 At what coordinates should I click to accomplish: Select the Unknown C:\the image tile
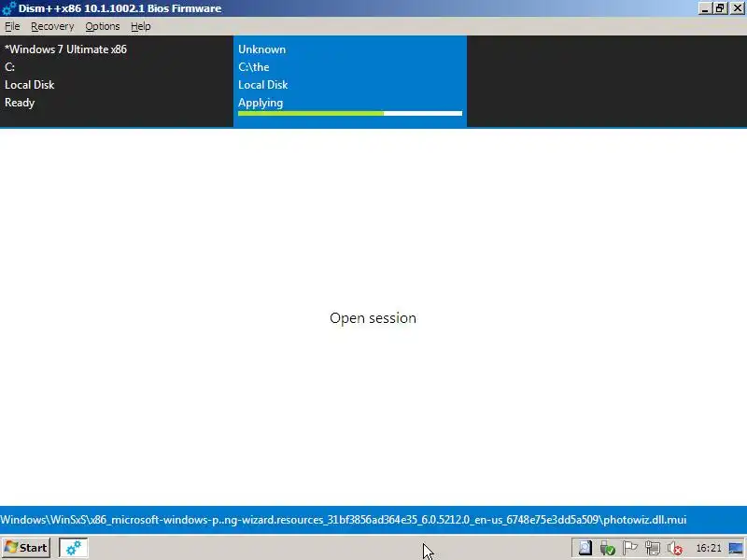point(350,81)
